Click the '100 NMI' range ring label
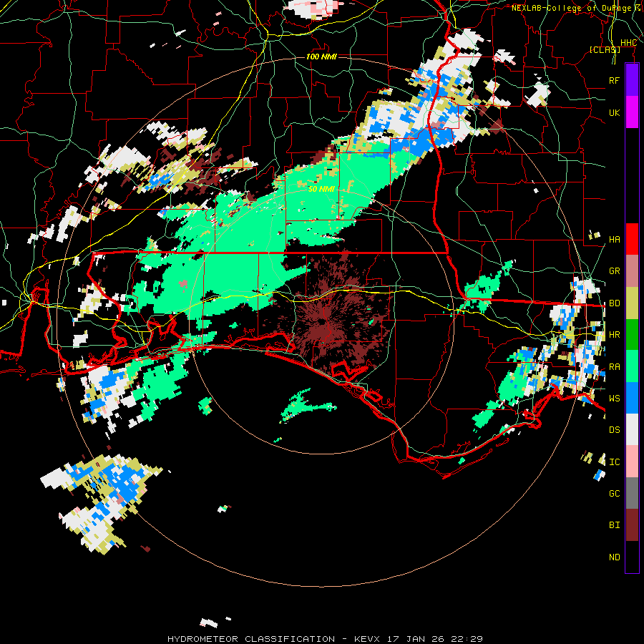The width and height of the screenshot is (644, 644). (321, 57)
